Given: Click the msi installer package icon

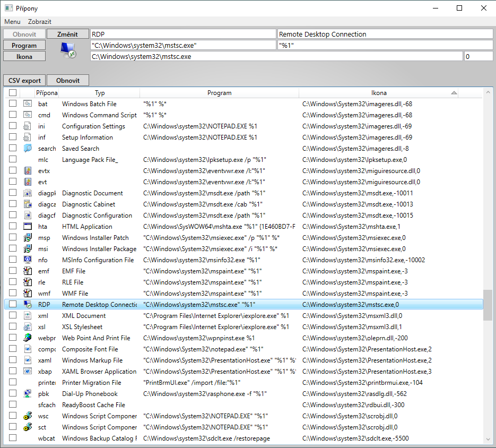Looking at the screenshot, I should 28,248.
